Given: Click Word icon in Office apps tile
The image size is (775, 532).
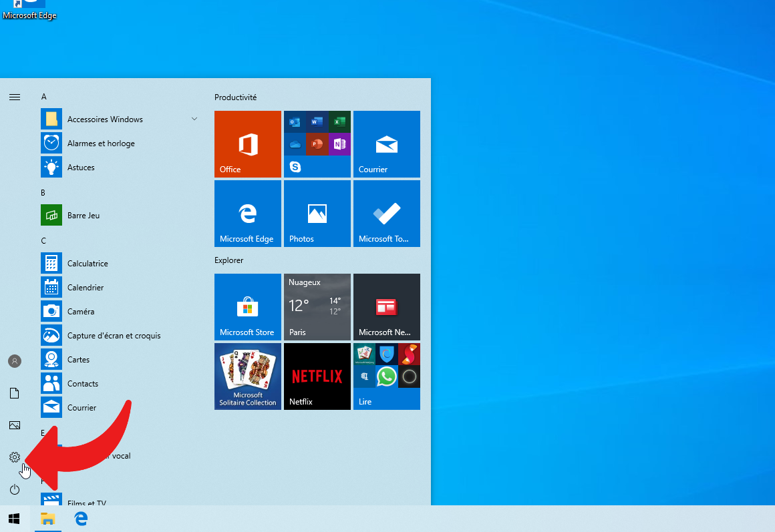Looking at the screenshot, I should (x=317, y=121).
